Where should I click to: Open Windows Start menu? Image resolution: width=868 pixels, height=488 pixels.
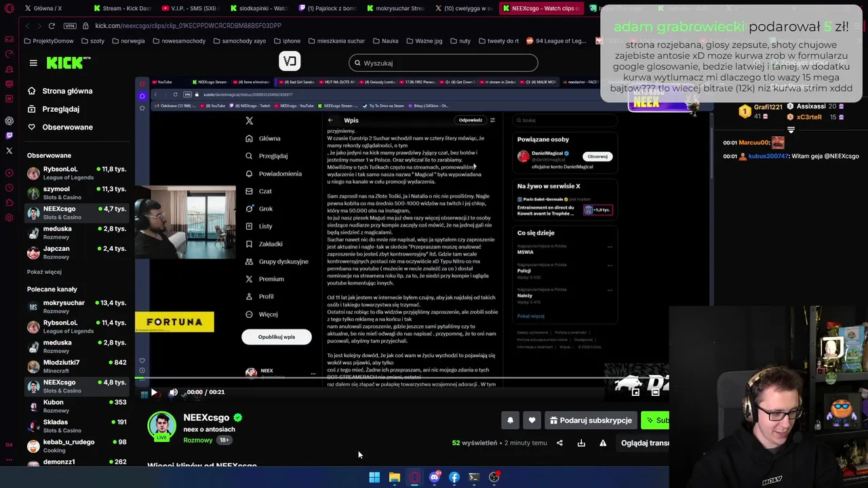tap(374, 477)
